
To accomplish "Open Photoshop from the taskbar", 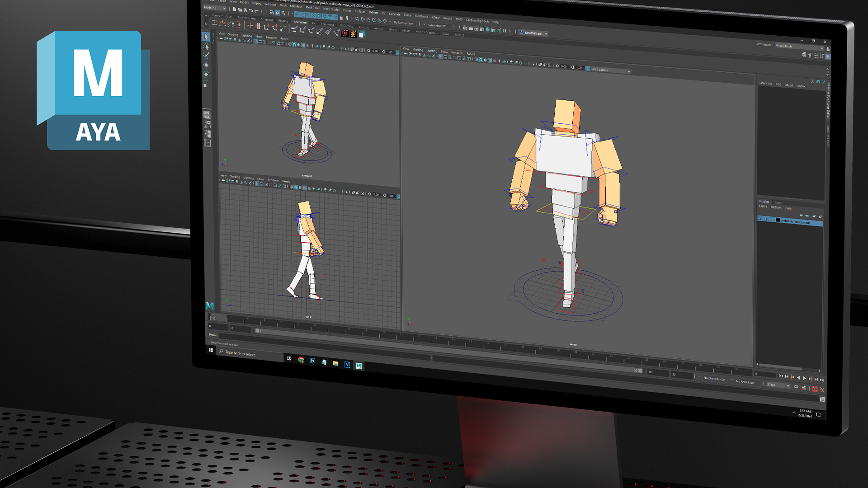I will 312,361.
